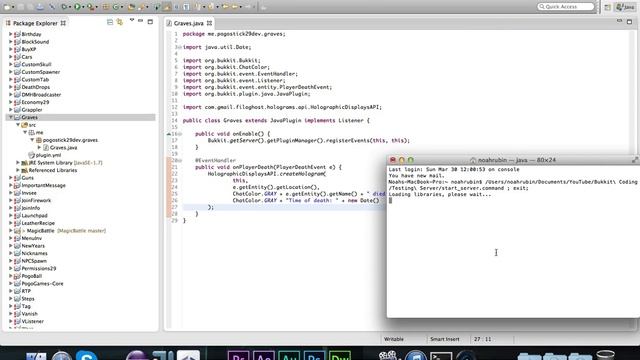Close the Graves.java editor tab
640x360 pixels.
209,23
